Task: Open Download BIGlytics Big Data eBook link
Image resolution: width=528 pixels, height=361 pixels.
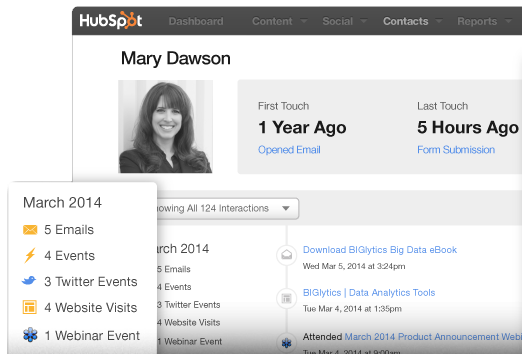Action: click(x=380, y=250)
